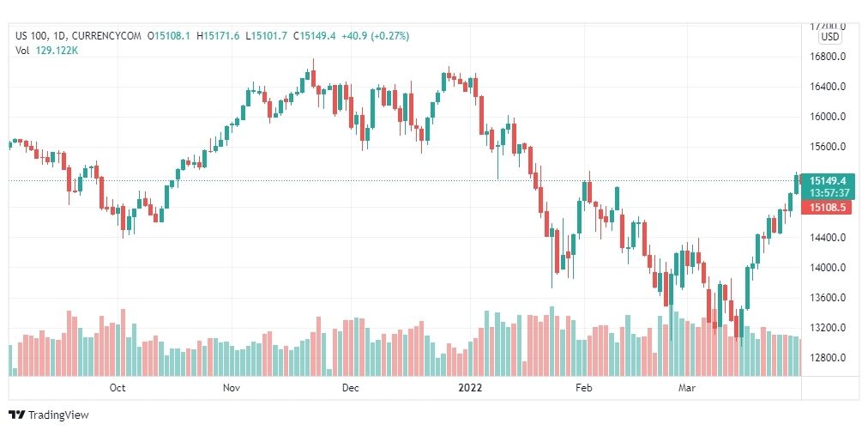This screenshot has height=430, width=868.
Task: Select the Dec date axis label
Action: (x=351, y=388)
